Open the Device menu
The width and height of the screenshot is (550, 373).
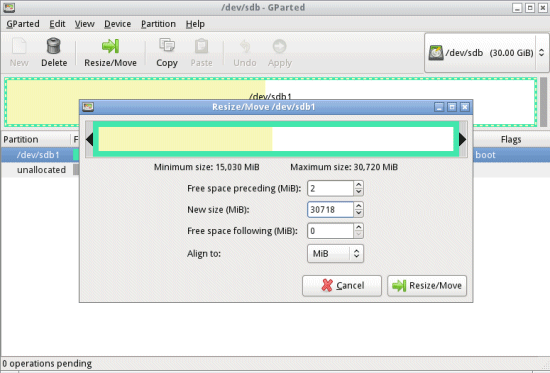[x=118, y=24]
